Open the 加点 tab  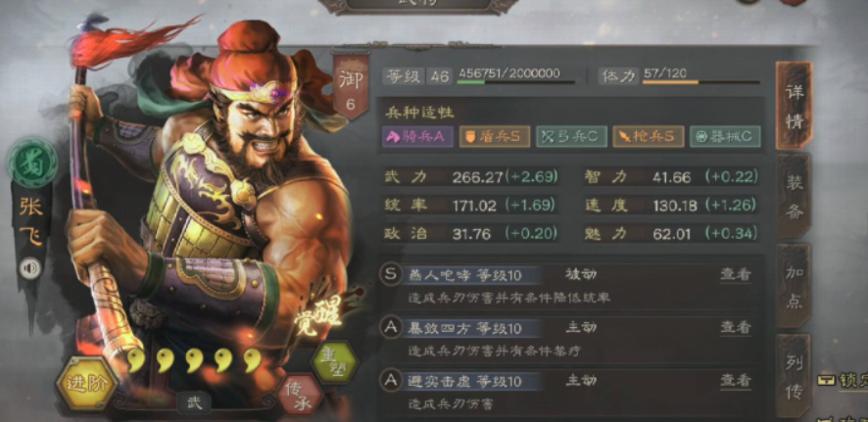(794, 286)
